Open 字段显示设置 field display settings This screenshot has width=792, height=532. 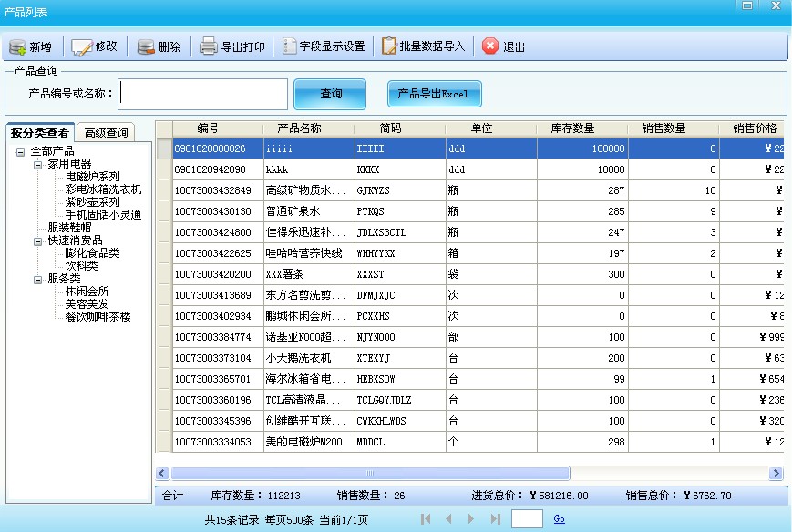324,46
